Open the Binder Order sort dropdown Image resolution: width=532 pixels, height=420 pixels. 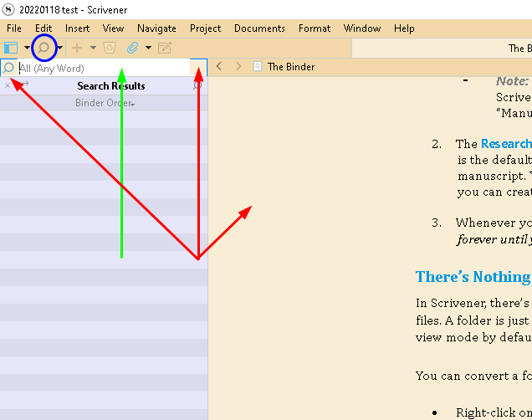(x=105, y=103)
